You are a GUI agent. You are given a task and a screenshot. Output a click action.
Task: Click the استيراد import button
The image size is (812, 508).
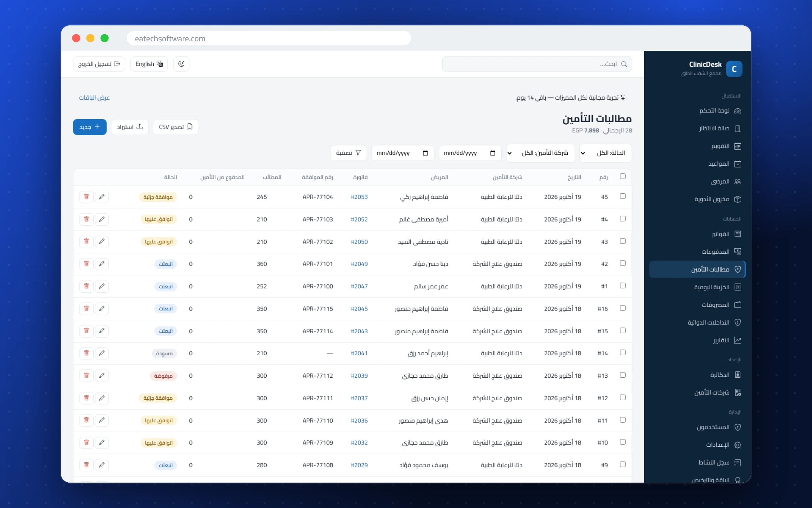(130, 127)
